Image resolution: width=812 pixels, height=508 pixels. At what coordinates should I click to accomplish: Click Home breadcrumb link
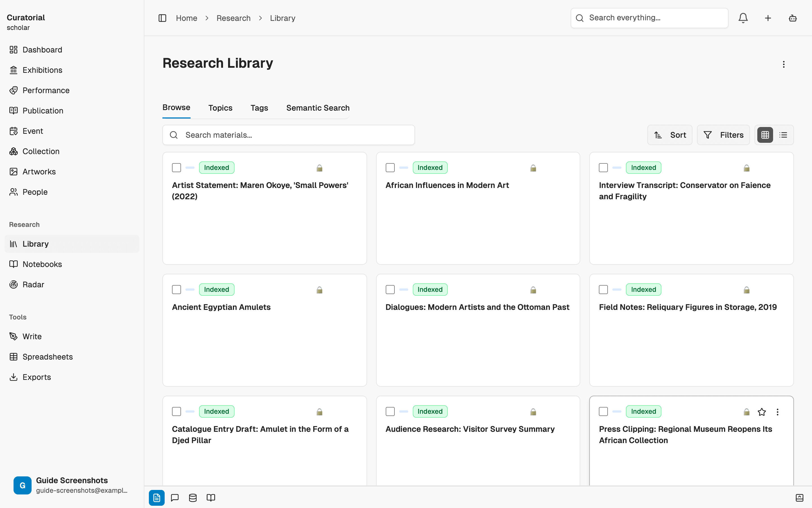tap(187, 18)
